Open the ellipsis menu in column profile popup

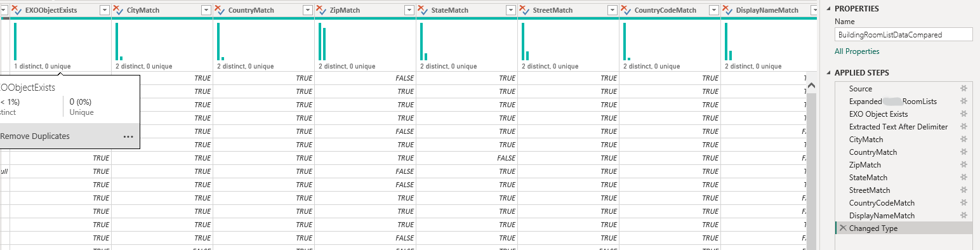pos(128,136)
